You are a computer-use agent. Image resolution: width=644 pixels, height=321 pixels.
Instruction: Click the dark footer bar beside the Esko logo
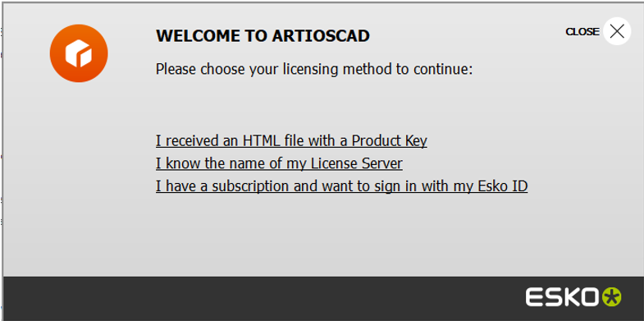pyautogui.click(x=263, y=297)
